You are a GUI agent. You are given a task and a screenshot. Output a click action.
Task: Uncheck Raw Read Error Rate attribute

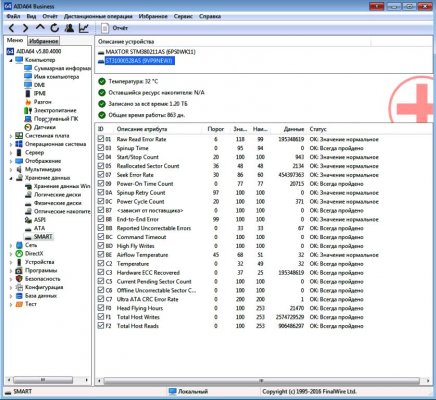(101, 139)
